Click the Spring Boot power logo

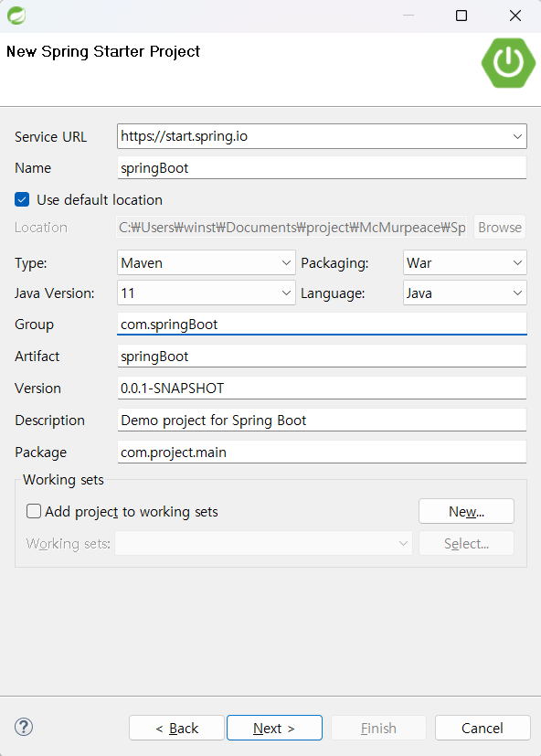[x=508, y=63]
